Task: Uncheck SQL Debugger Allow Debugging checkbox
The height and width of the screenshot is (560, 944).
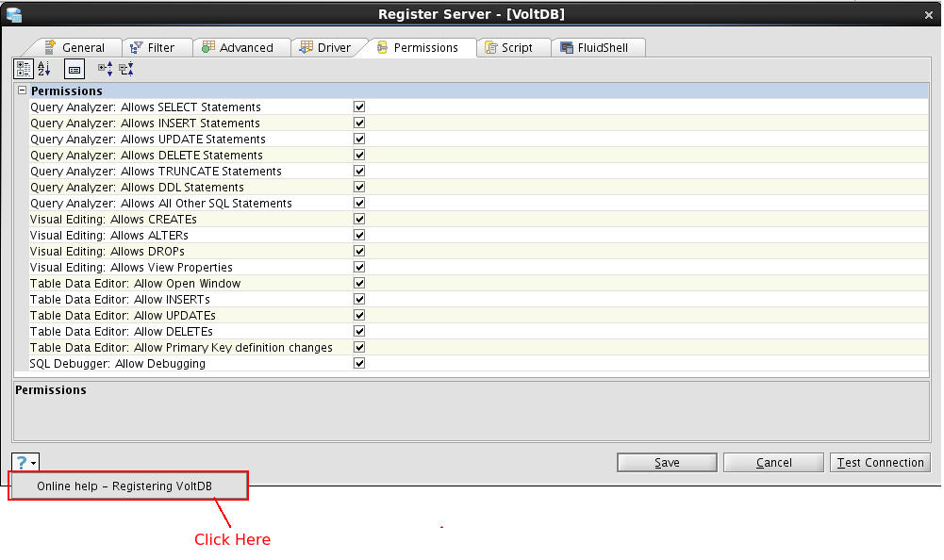Action: [359, 363]
